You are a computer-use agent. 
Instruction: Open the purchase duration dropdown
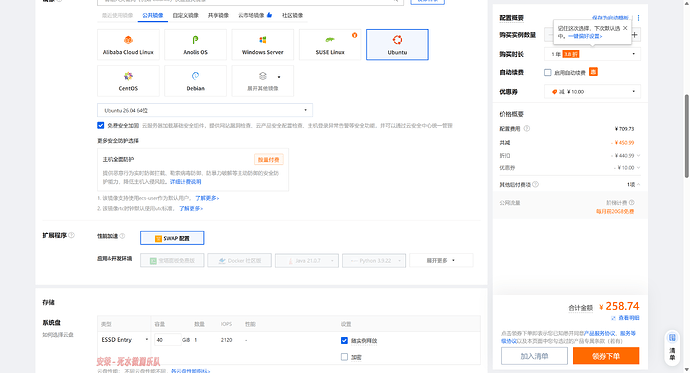[592, 54]
